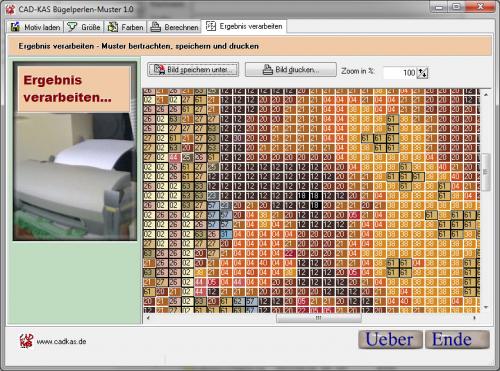Image resolution: width=500 pixels, height=371 pixels.
Task: Click the printer photo thumbnail
Action: pyautogui.click(x=75, y=151)
